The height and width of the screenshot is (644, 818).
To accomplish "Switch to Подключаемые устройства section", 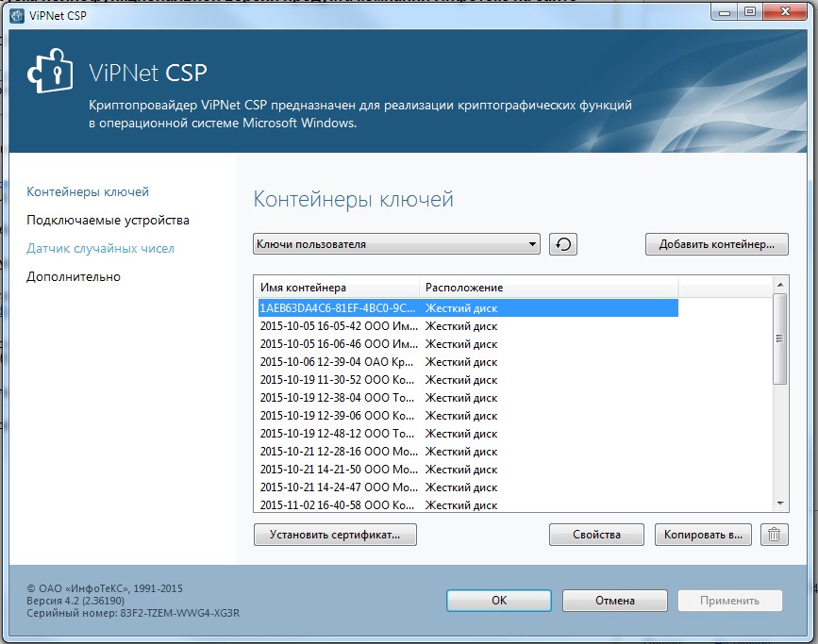I will (108, 221).
